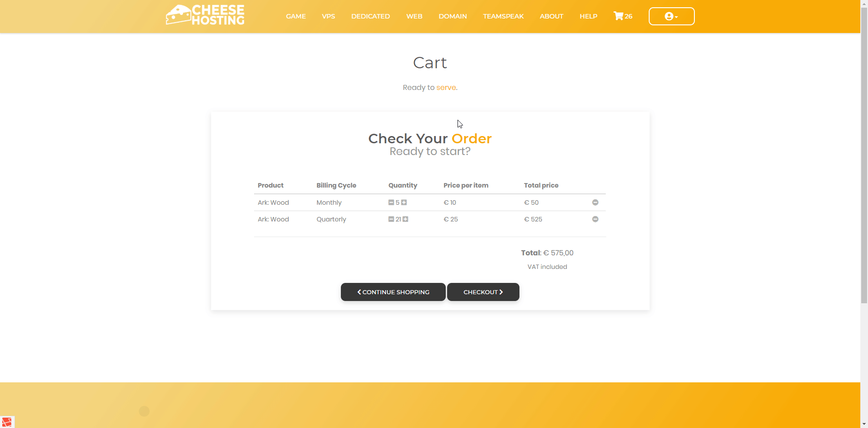Navigate to WEB hosting menu
The height and width of the screenshot is (428, 868).
[x=414, y=16]
